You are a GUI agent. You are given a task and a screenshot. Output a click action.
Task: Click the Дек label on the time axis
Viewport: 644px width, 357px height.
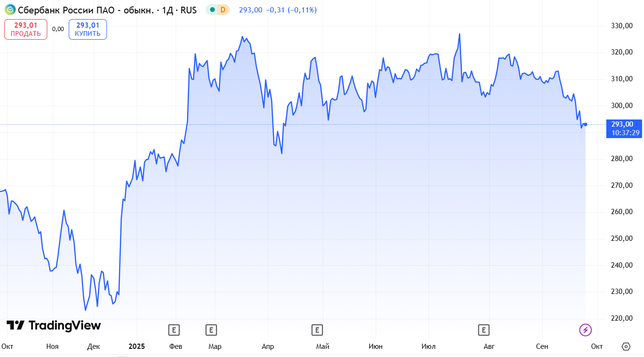(94, 346)
